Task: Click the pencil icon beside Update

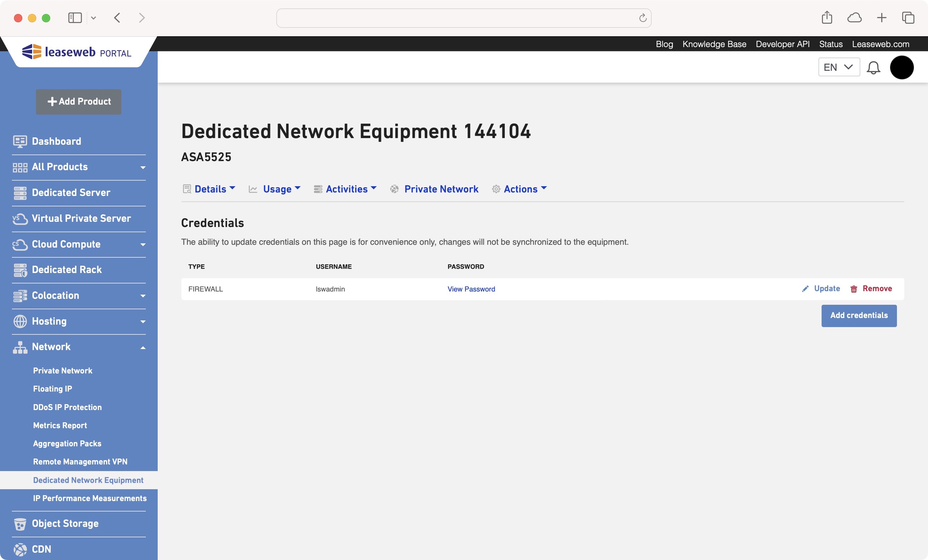Action: coord(805,289)
